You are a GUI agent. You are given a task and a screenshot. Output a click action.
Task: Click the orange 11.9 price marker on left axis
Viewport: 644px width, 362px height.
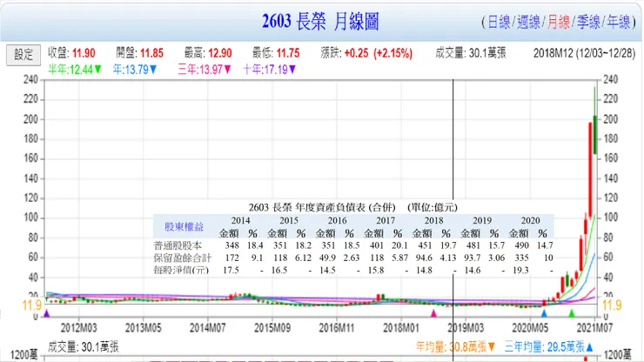[31, 305]
